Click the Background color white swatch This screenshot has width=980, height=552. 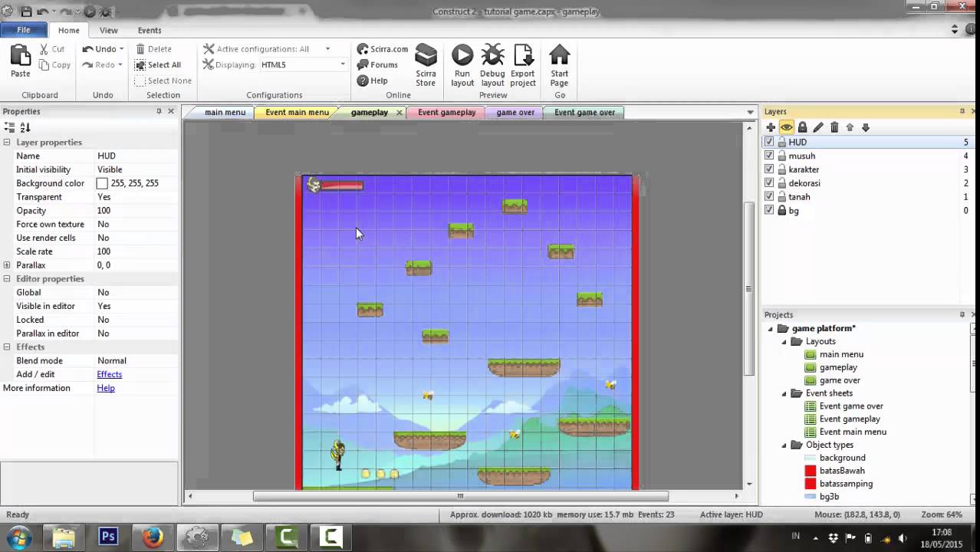[102, 183]
